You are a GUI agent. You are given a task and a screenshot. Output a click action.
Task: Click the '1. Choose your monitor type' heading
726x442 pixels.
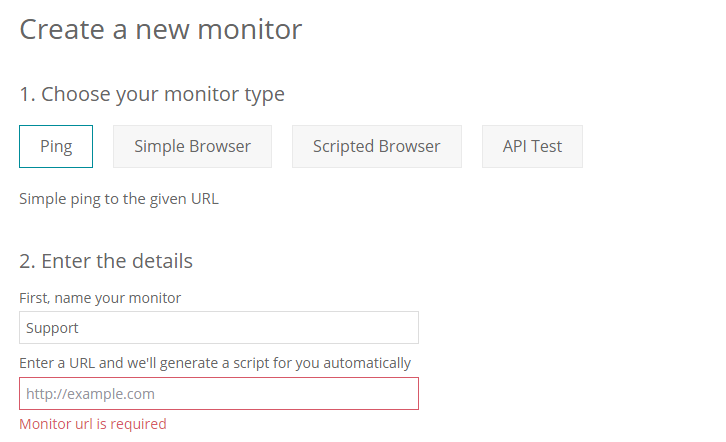pos(152,94)
